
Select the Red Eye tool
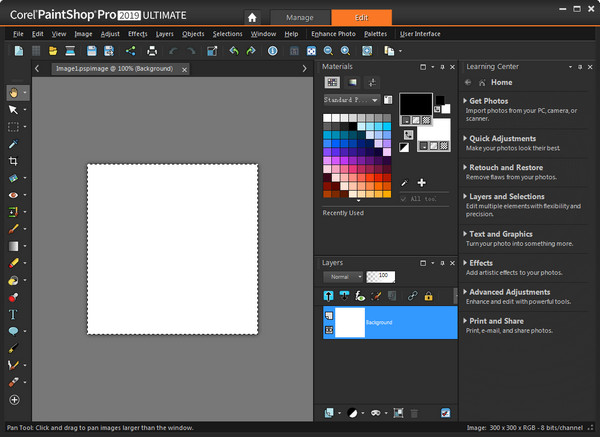[13, 195]
